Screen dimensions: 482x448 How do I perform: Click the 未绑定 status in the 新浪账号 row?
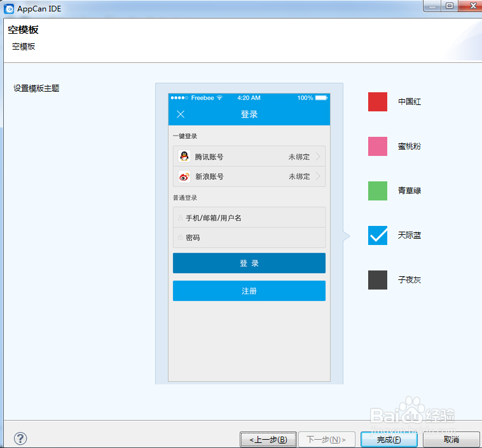(299, 177)
